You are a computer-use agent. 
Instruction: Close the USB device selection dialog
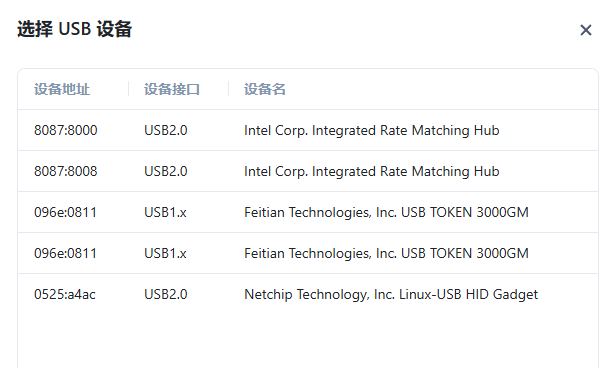point(586,30)
